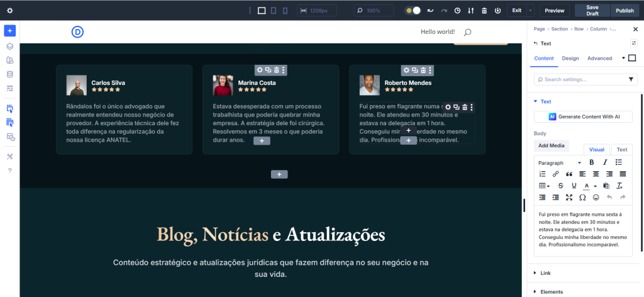The height and width of the screenshot is (297, 644).
Task: Click the Section breadcrumb item
Action: (559, 29)
